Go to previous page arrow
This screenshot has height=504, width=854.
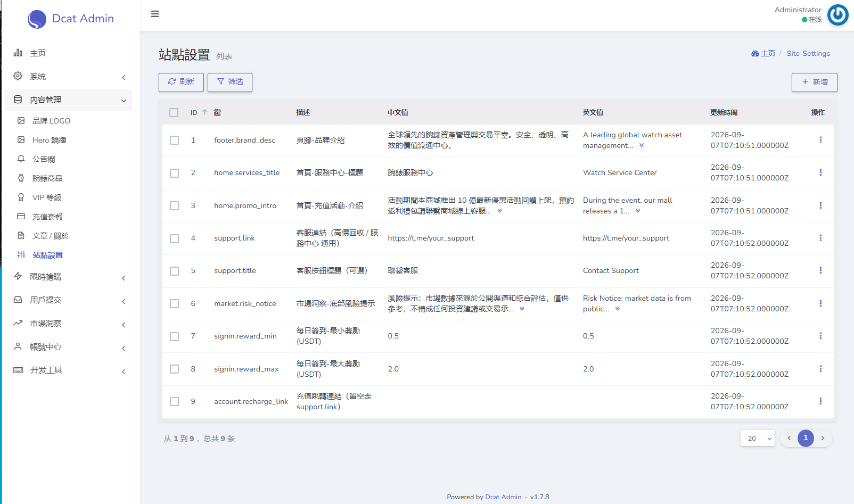pos(789,438)
